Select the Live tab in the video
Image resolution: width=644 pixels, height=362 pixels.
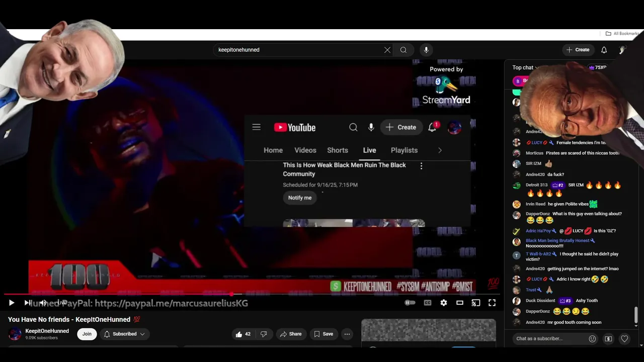369,150
